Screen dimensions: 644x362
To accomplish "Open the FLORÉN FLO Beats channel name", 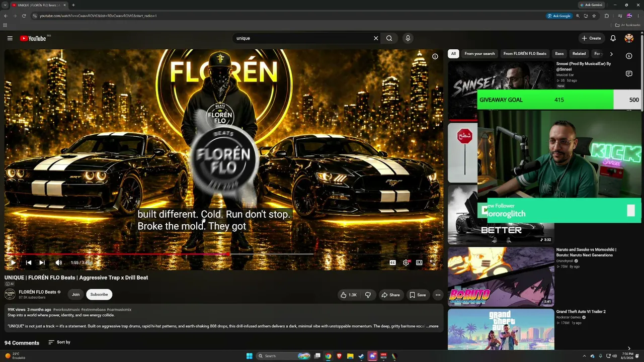I will click(37, 292).
